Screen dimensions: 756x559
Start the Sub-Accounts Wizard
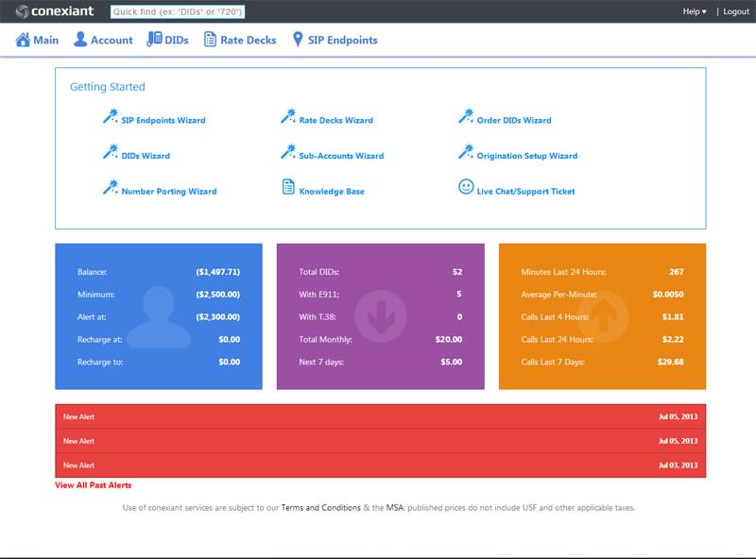click(341, 156)
